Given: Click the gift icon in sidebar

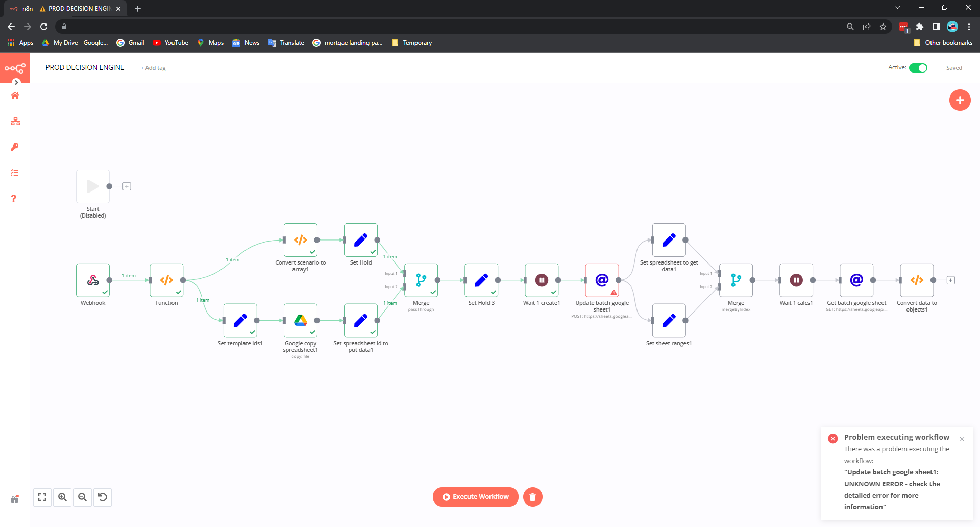Looking at the screenshot, I should click(15, 499).
